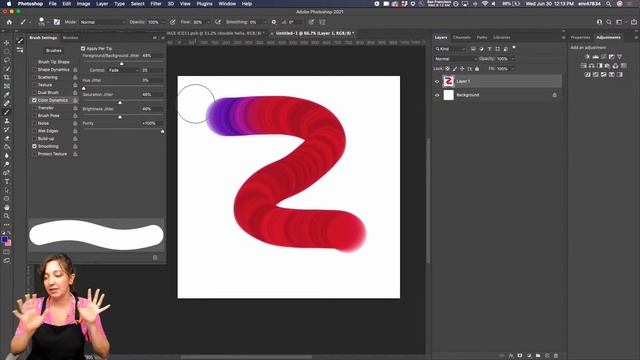Create new brush icon at Brush Settings bottom

tap(155, 258)
